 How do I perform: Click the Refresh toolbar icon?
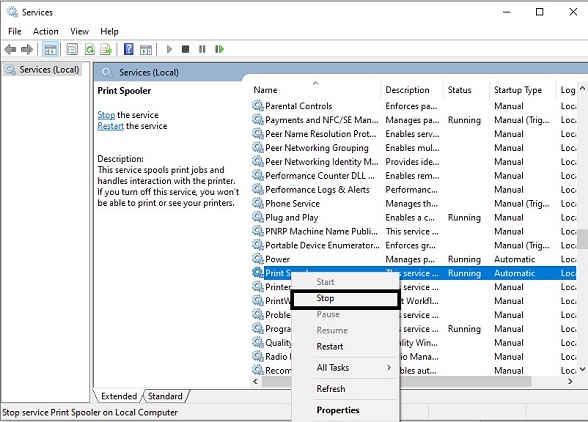click(x=90, y=49)
